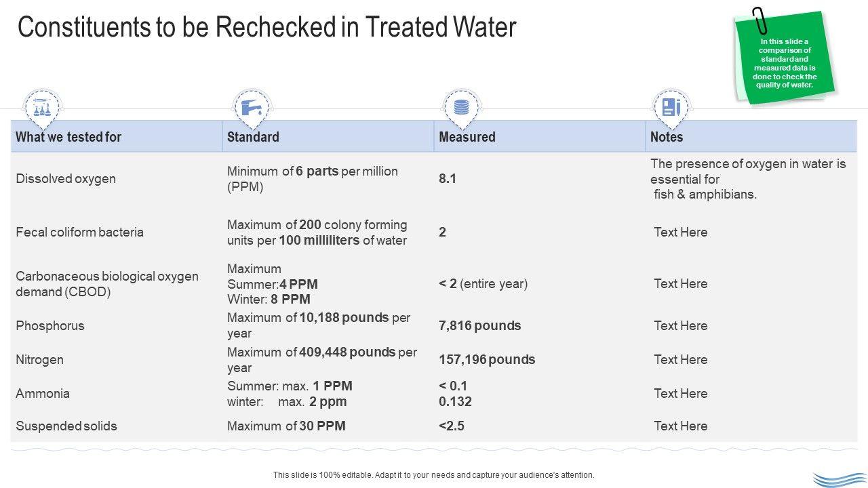
Task: Click the Dissolved oxygen row label
Action: (66, 179)
